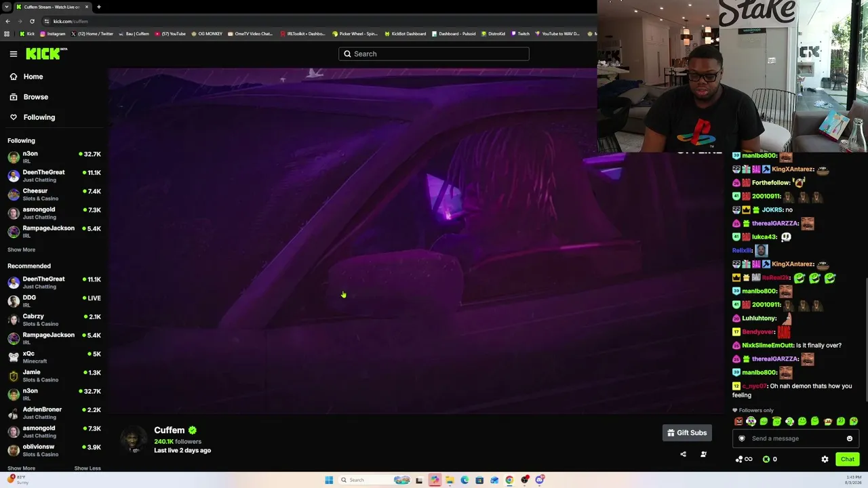Open the Picker Wheel bookmark
The height and width of the screenshot is (488, 868).
click(x=355, y=34)
